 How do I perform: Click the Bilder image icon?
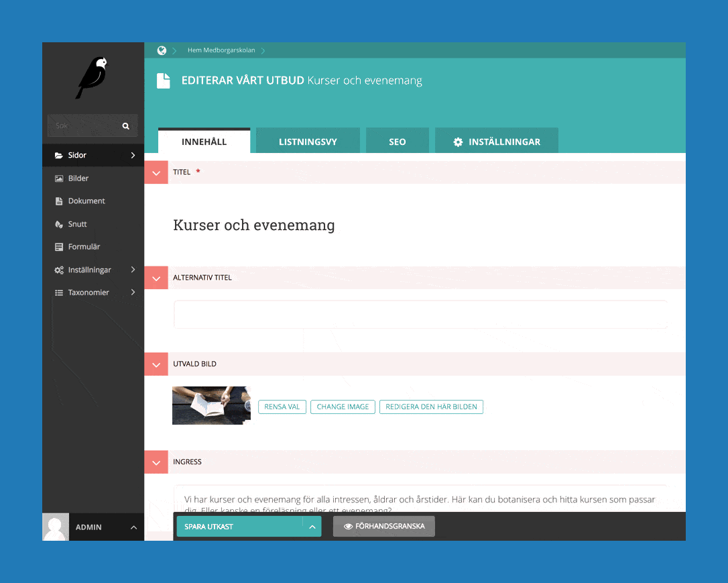point(59,178)
